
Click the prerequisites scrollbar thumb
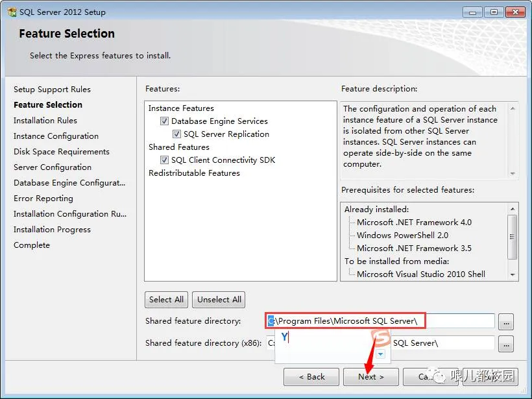point(513,237)
